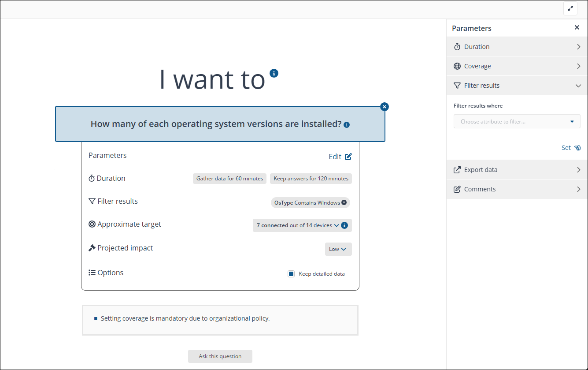Expand the 7 connected devices dropdown
Viewport: 588px width, 370px height.
[337, 225]
